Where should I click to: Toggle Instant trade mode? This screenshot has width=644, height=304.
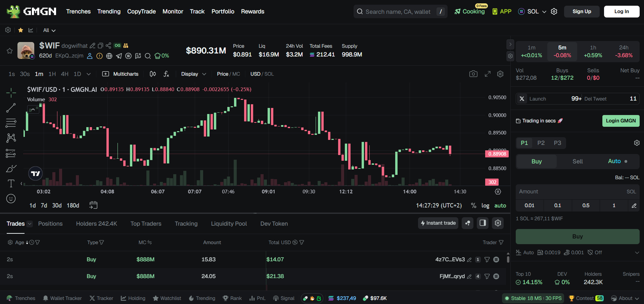pos(438,223)
